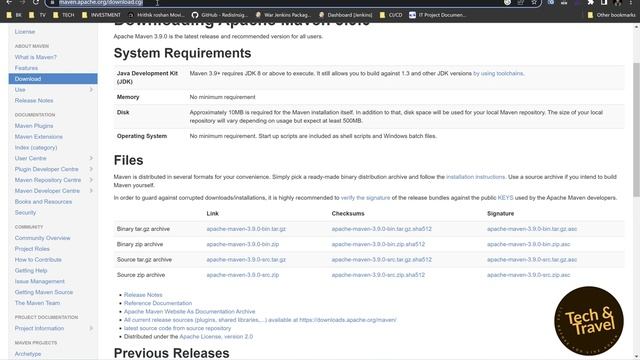Open the Index (category) sidebar link
640x360 pixels.
coord(36,147)
